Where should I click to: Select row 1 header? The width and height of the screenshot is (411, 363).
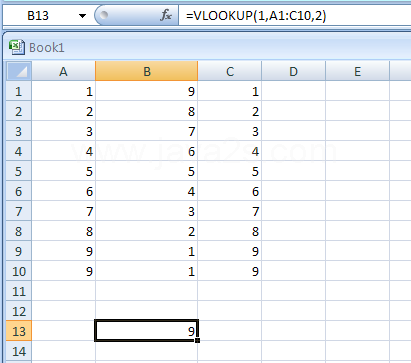coord(19,91)
